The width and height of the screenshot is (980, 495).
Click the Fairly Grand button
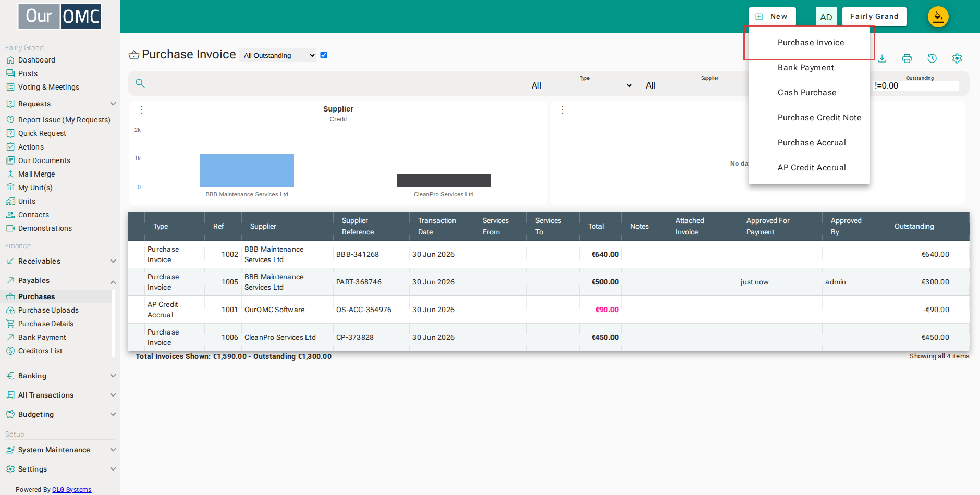(x=874, y=16)
